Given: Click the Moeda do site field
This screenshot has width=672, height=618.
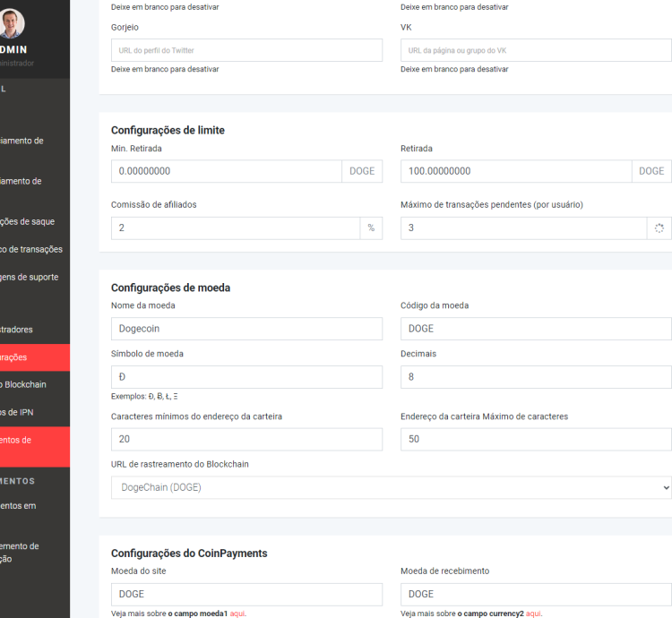Looking at the screenshot, I should point(246,594).
